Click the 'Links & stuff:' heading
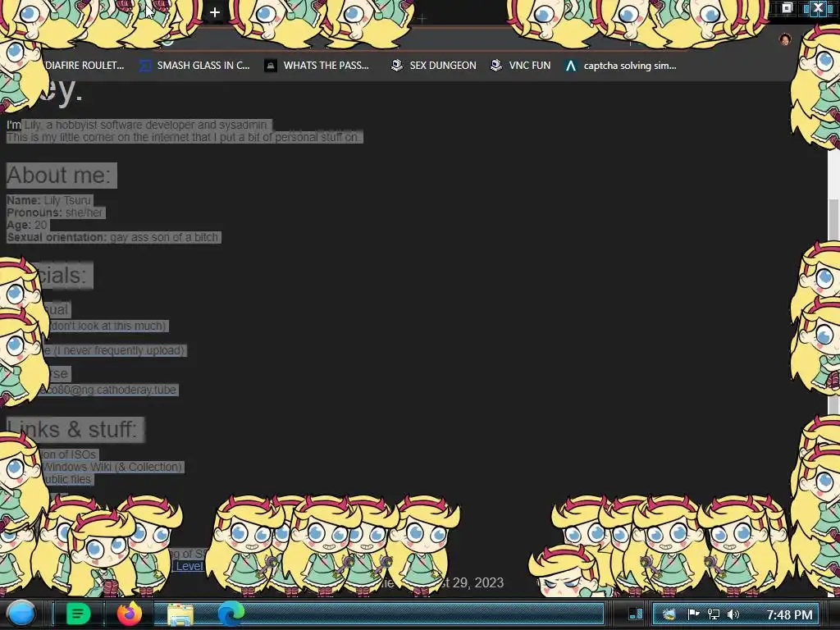The height and width of the screenshot is (630, 840). tap(75, 430)
